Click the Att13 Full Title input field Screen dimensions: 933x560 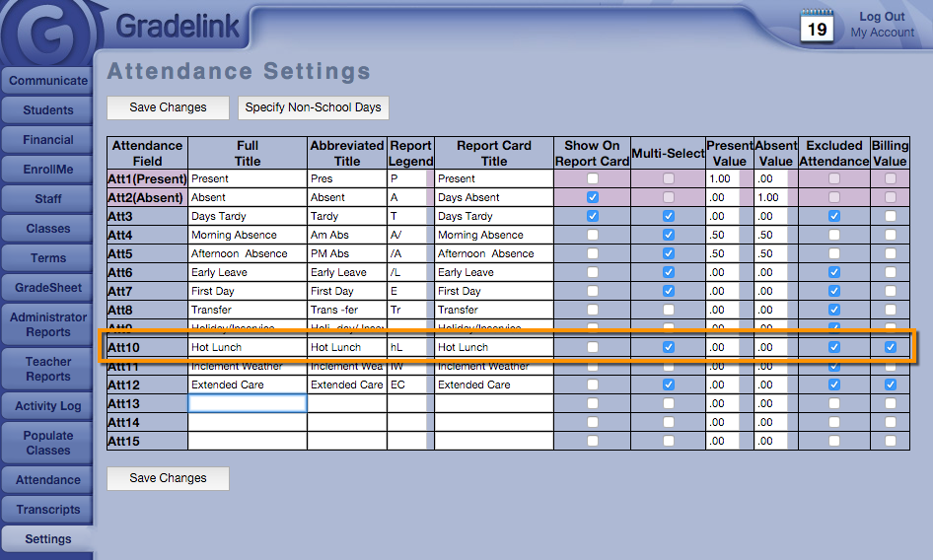coord(247,403)
